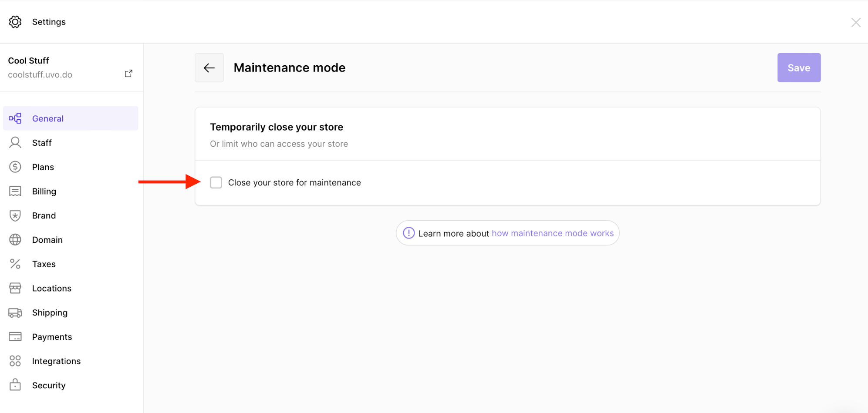Click the Domain globe icon
This screenshot has height=413, width=868.
coord(15,239)
